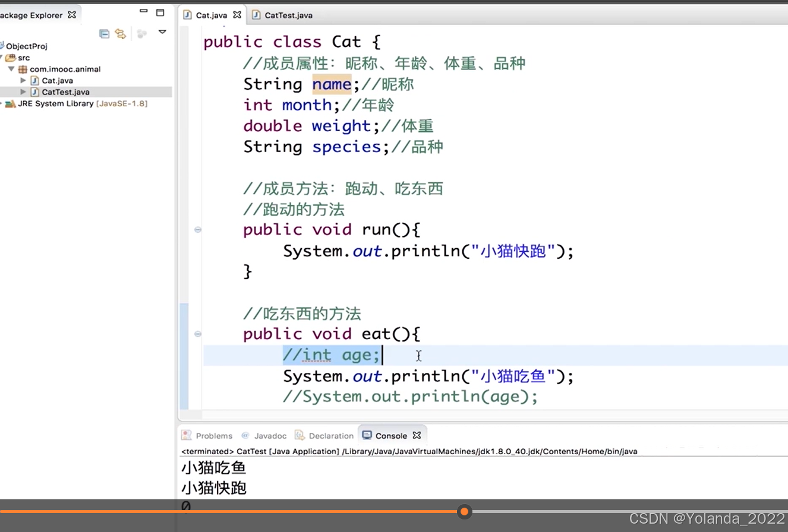Image resolution: width=788 pixels, height=532 pixels.
Task: Click the month field in code
Action: point(307,105)
